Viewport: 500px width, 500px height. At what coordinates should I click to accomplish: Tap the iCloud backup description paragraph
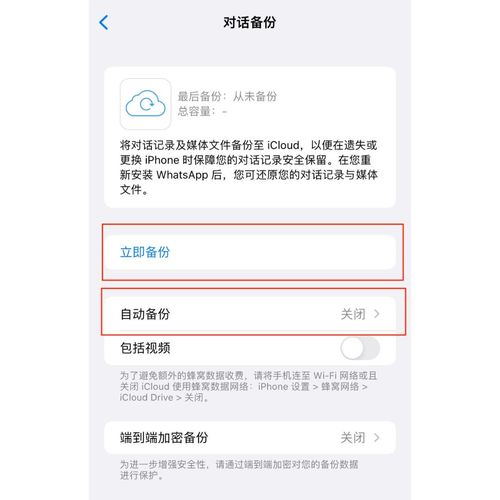(x=249, y=167)
